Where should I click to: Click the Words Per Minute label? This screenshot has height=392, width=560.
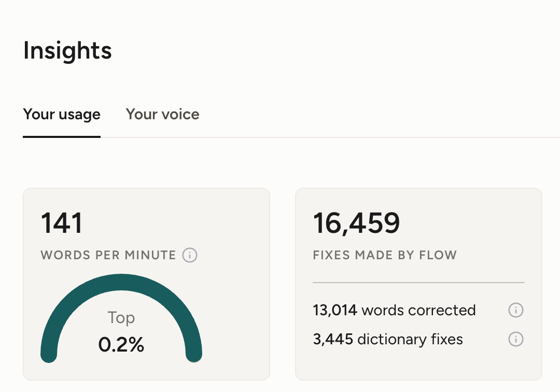(108, 255)
